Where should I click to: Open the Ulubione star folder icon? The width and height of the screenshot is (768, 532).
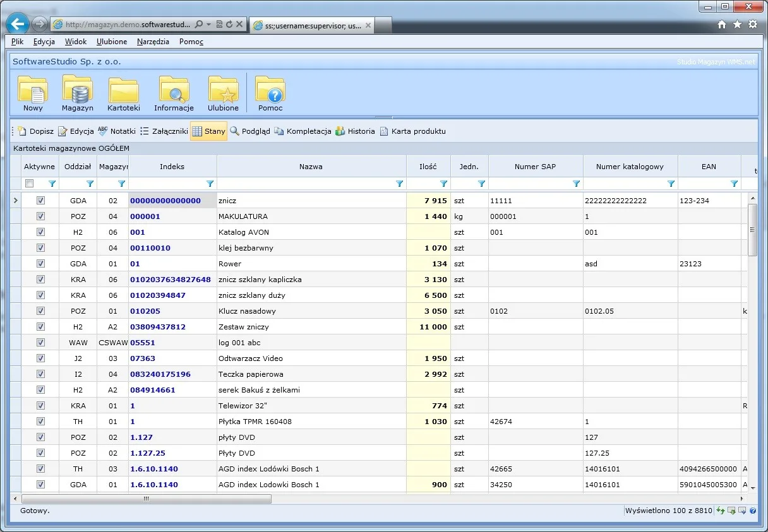click(x=224, y=90)
